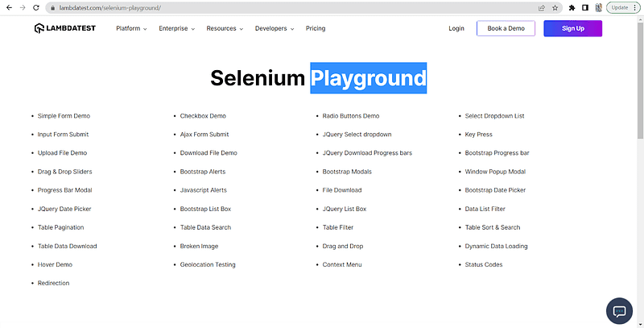Viewport: 644px width, 328px height.
Task: Click the highlighted word Playground
Action: pos(369,78)
